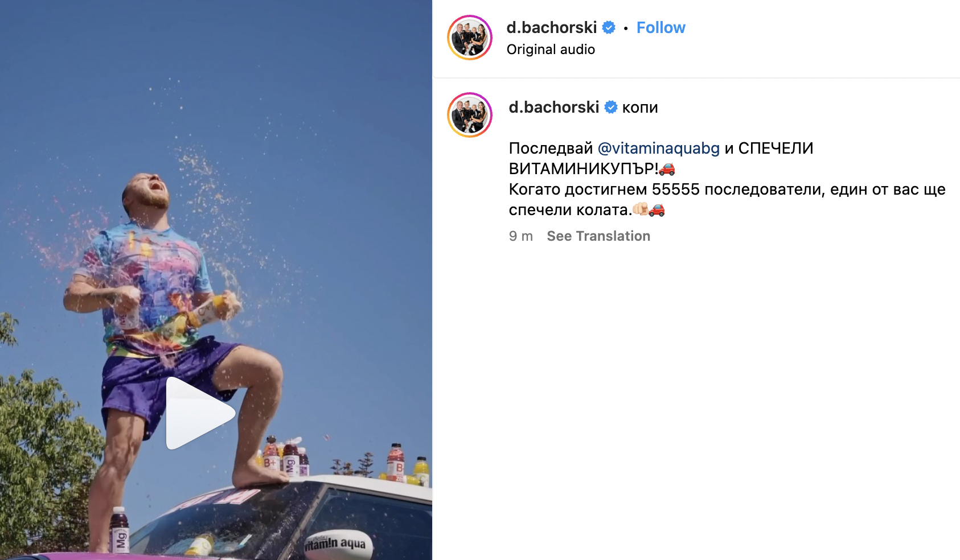Click the d.bachorski username in the caption
The image size is (960, 560).
(x=554, y=107)
